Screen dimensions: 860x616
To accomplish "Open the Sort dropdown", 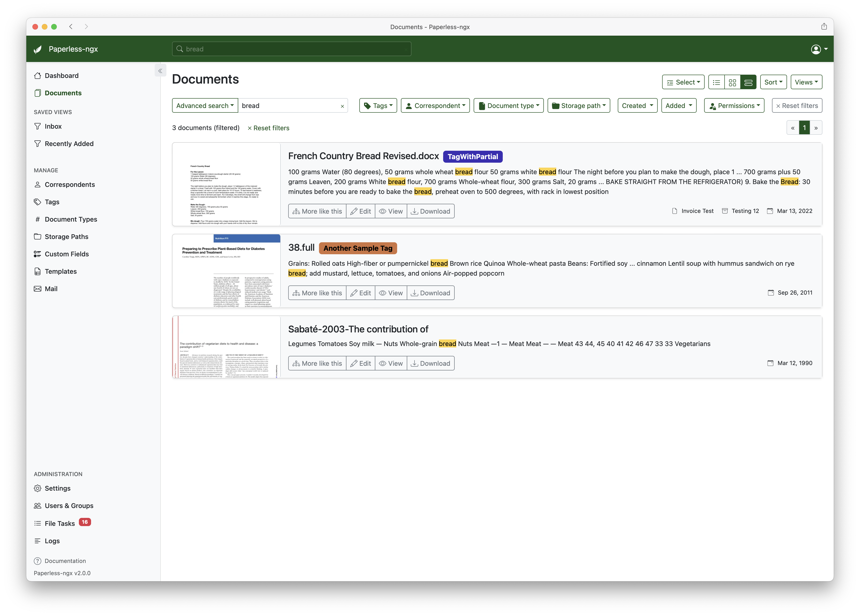I will (x=773, y=82).
